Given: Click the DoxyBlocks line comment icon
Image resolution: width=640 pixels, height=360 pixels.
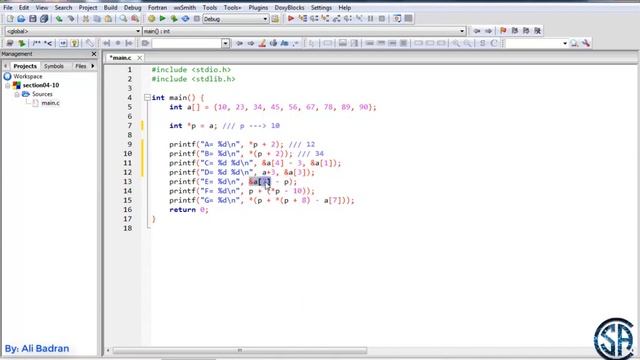Looking at the screenshot, I should pyautogui.click(x=48, y=43).
